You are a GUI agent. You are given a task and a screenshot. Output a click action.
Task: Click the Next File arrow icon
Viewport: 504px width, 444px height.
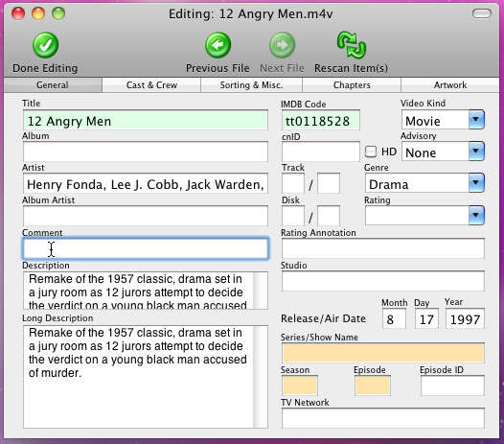282,45
